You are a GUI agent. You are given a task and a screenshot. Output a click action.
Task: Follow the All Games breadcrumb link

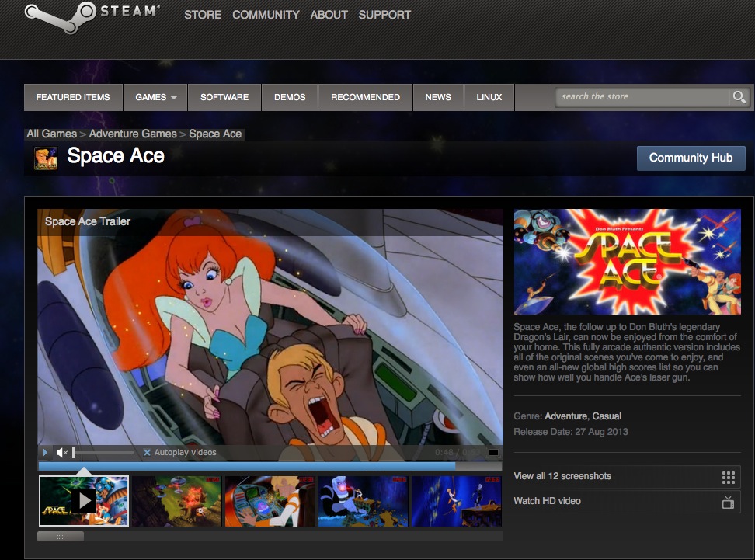coord(51,134)
